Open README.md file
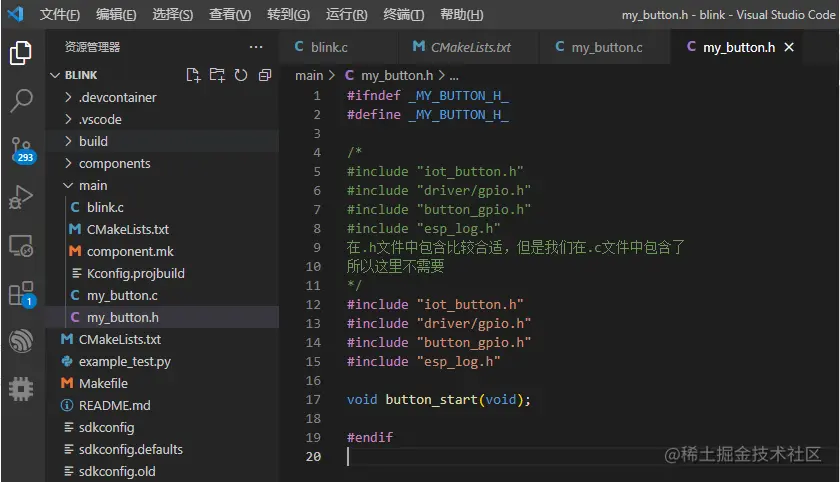Viewport: 840px width, 482px height. (162, 405)
